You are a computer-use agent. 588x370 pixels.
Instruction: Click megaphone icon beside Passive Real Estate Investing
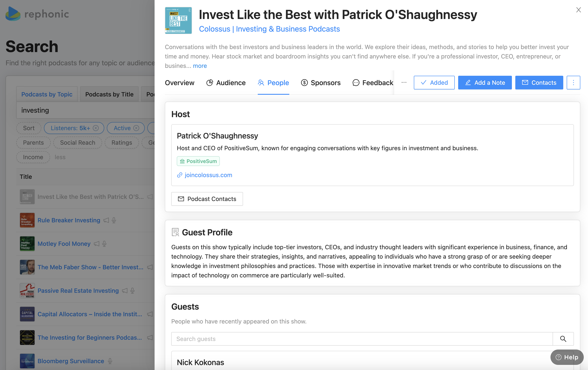(x=125, y=291)
